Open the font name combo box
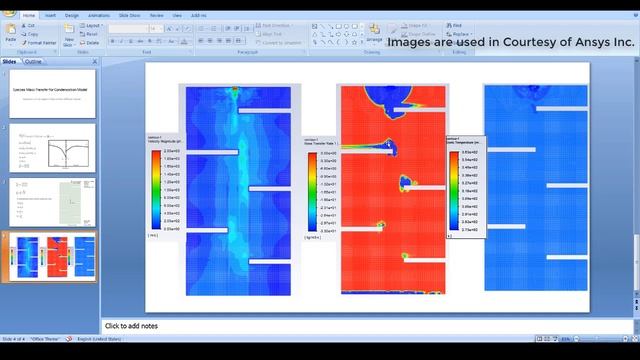The height and width of the screenshot is (360, 640). click(x=128, y=29)
